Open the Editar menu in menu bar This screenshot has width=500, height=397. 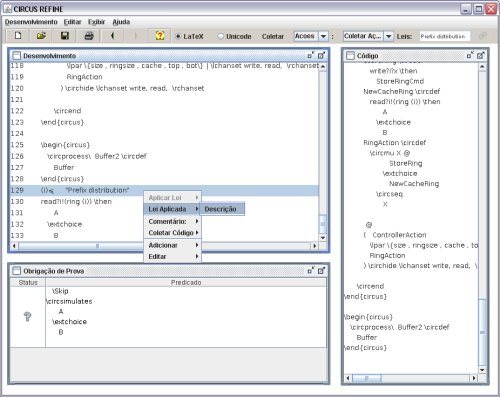click(x=72, y=22)
